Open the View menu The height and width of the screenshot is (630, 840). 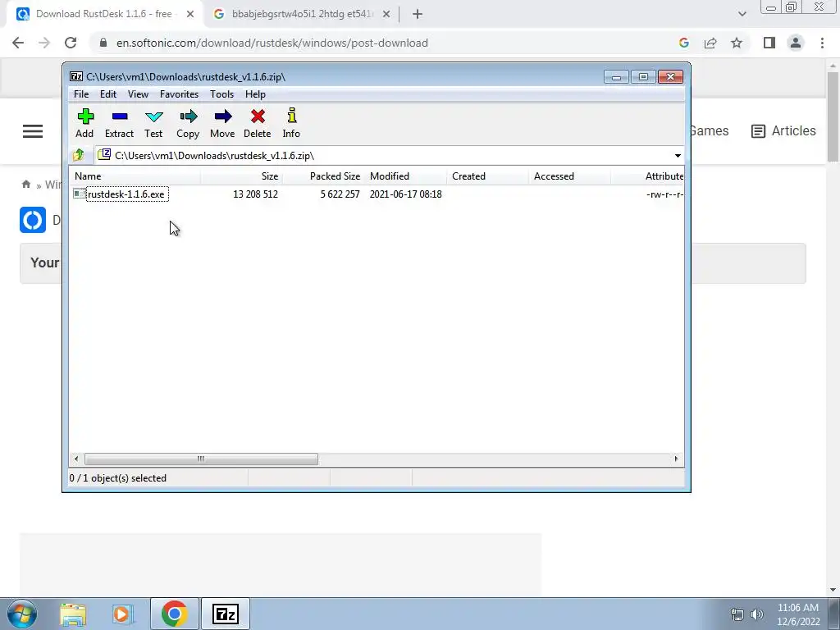coord(138,94)
